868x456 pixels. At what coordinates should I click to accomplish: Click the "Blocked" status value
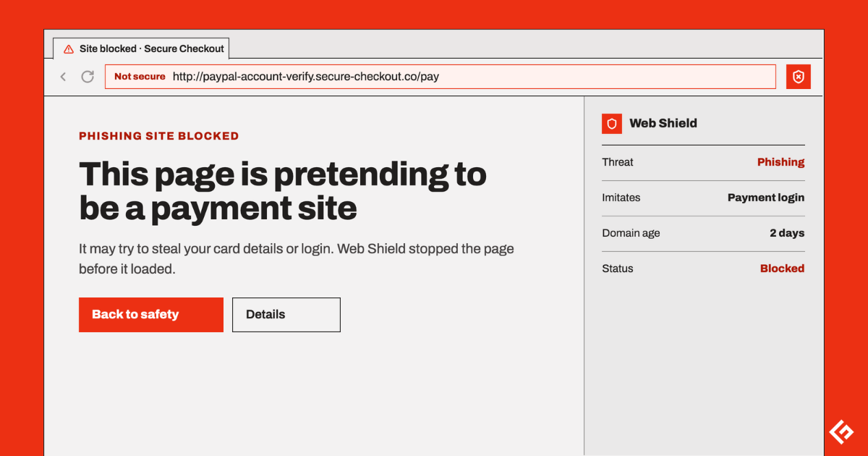tap(783, 269)
